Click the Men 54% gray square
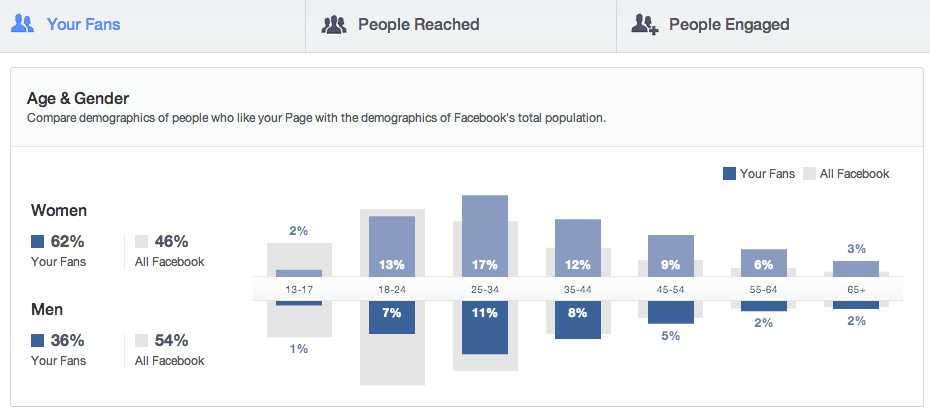The width and height of the screenshot is (930, 412). [x=141, y=340]
